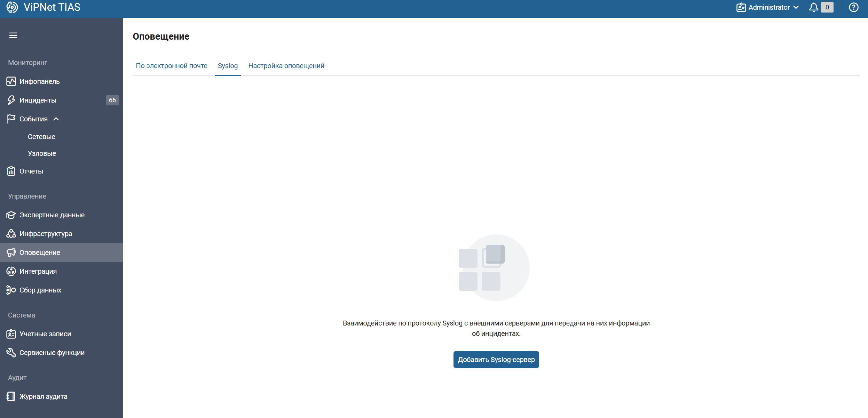Open the Отчеты reports icon
The width and height of the screenshot is (868, 418).
click(x=11, y=171)
